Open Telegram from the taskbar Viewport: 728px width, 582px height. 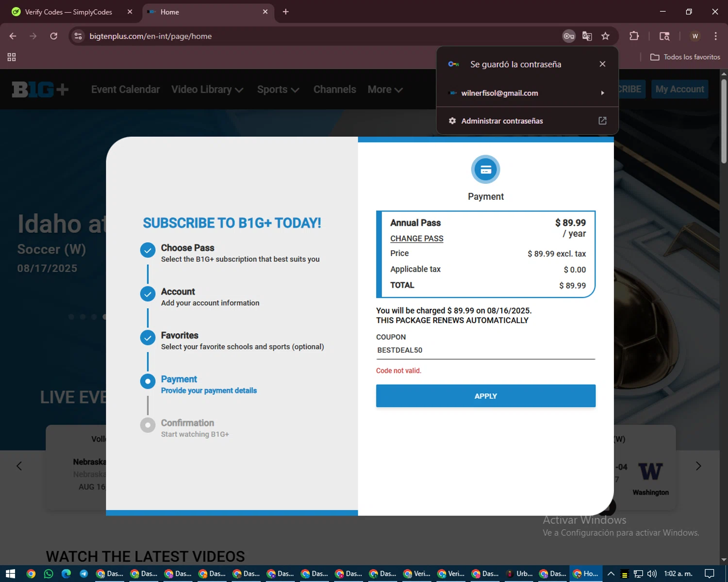(x=83, y=574)
